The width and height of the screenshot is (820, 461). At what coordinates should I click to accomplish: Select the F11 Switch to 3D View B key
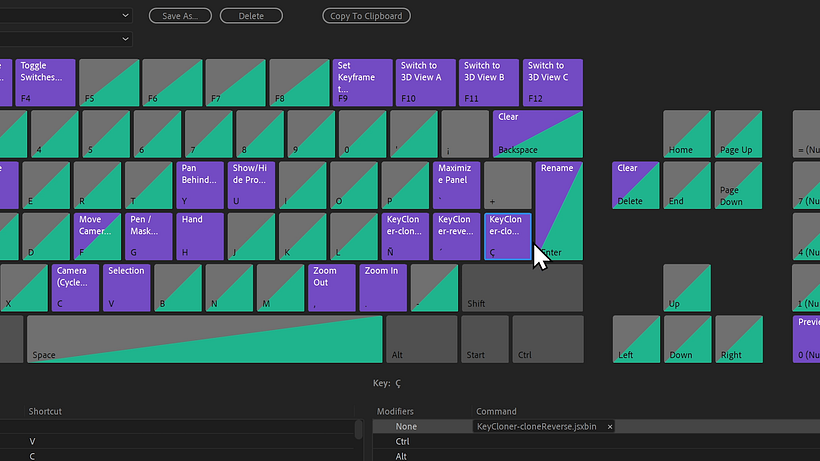489,83
